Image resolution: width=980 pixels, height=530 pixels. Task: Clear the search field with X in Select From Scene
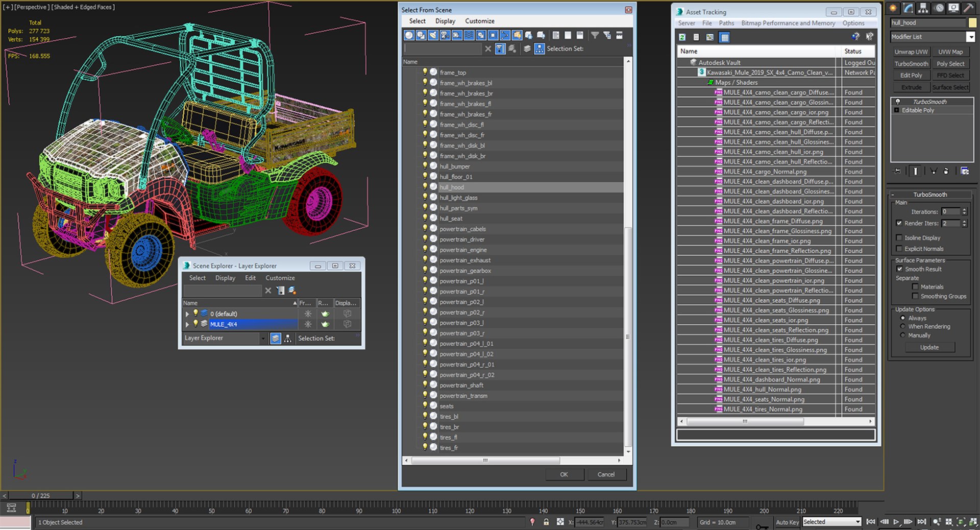pos(488,49)
